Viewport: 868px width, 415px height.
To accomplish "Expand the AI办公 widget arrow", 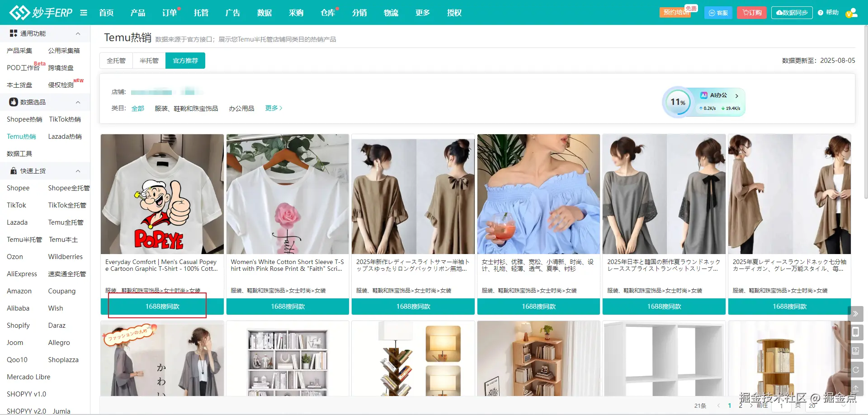I will pyautogui.click(x=737, y=96).
